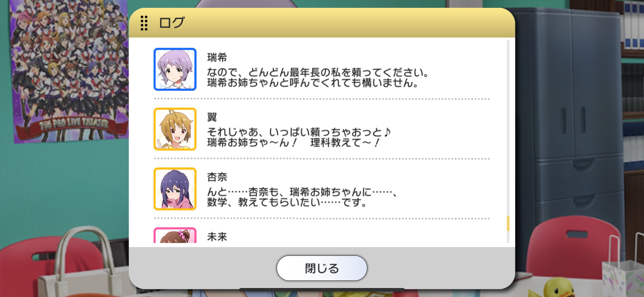644x297 pixels.
Task: Tap Mirai's partially visible avatar
Action: click(175, 235)
